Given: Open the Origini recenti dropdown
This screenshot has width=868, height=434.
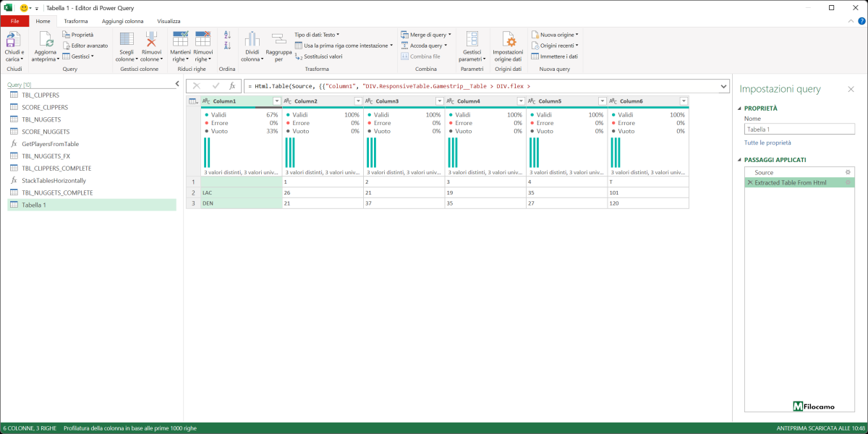Looking at the screenshot, I should point(555,45).
